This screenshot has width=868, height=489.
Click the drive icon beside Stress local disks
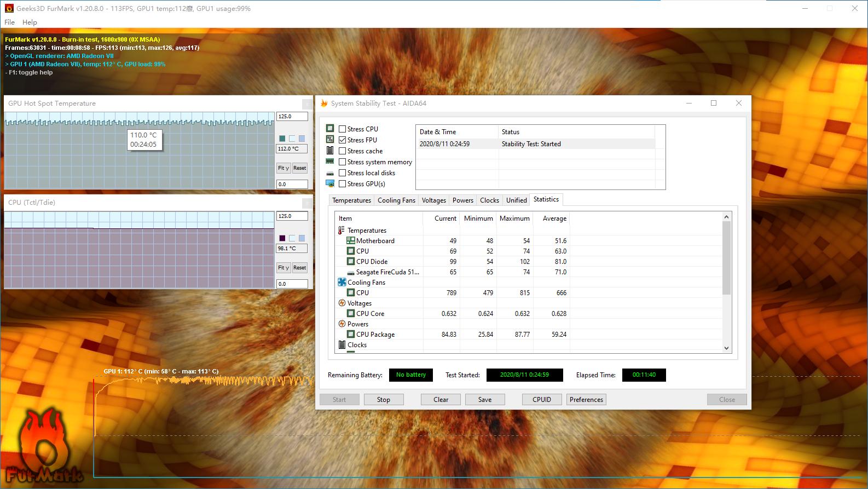(330, 173)
